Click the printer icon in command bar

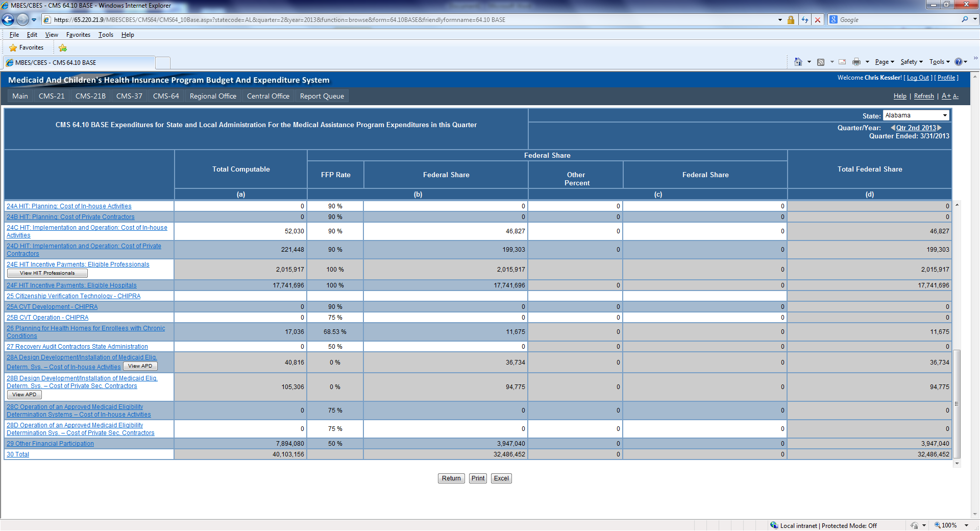pos(856,62)
